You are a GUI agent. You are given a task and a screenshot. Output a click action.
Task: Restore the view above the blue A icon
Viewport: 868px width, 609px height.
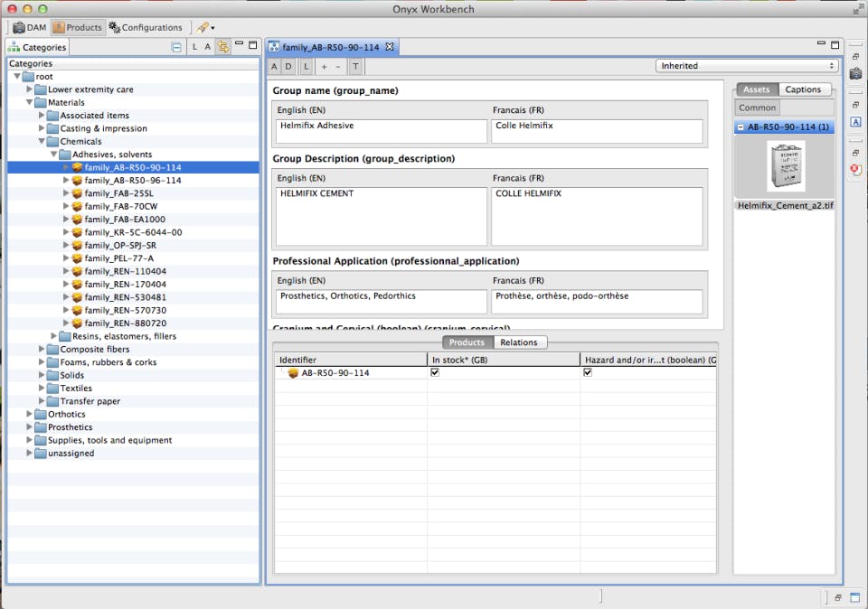coord(855,105)
